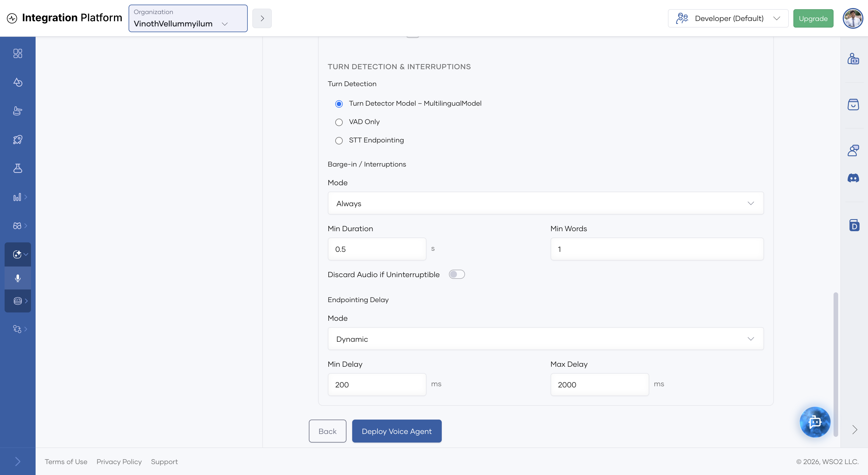Viewport: 868px width, 475px height.
Task: Open the binoculars observability icon
Action: coord(17,226)
